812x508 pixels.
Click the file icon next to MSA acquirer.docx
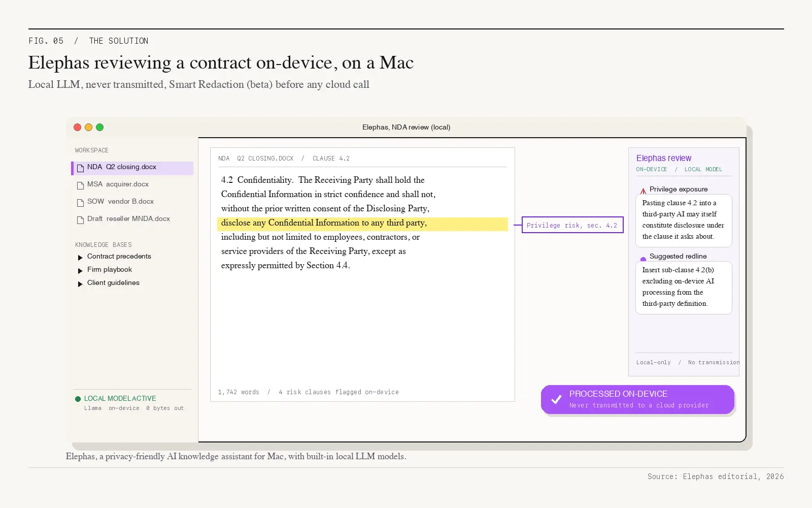(80, 185)
